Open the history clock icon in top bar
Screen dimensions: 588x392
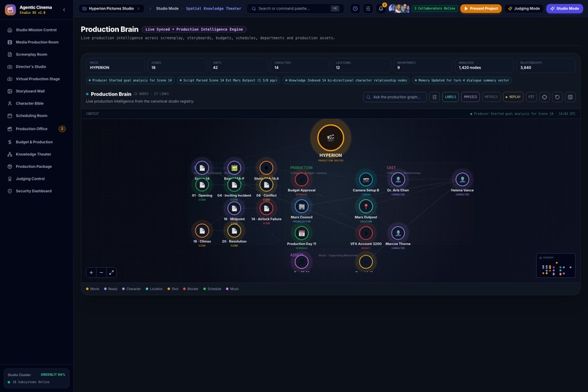click(355, 9)
